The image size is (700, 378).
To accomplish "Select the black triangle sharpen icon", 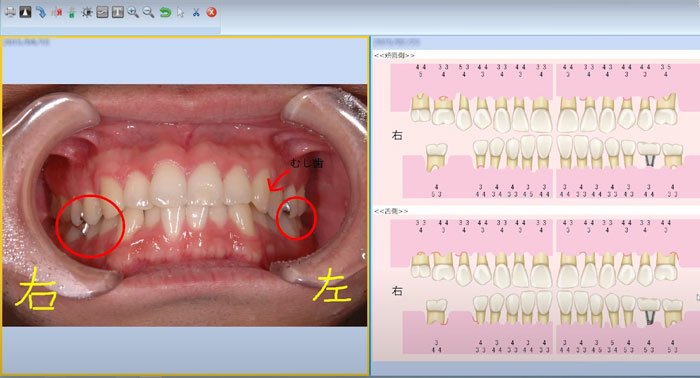I will click(x=25, y=12).
